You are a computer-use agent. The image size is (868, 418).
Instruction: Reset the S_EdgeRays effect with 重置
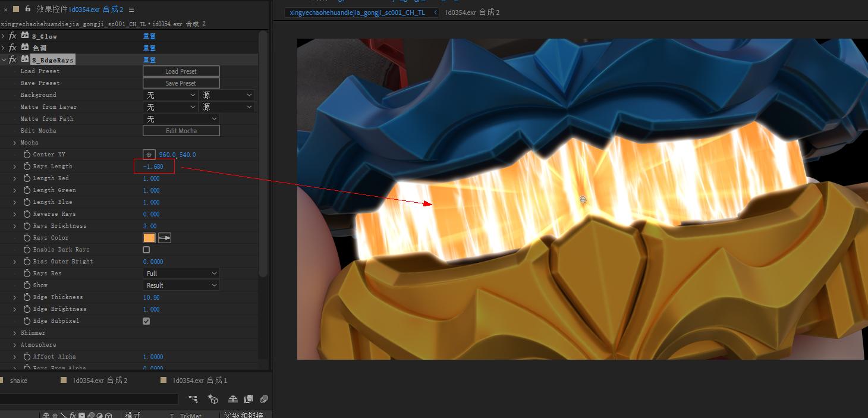[x=149, y=60]
